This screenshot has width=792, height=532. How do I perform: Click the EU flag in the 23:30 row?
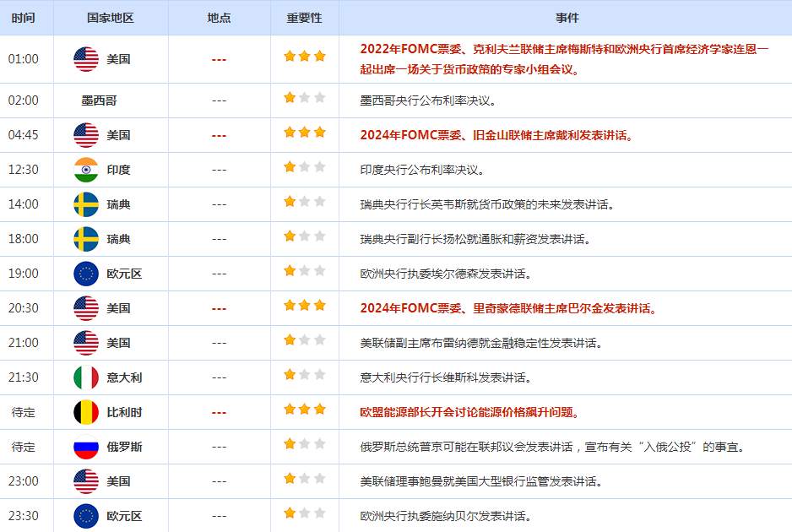[86, 516]
